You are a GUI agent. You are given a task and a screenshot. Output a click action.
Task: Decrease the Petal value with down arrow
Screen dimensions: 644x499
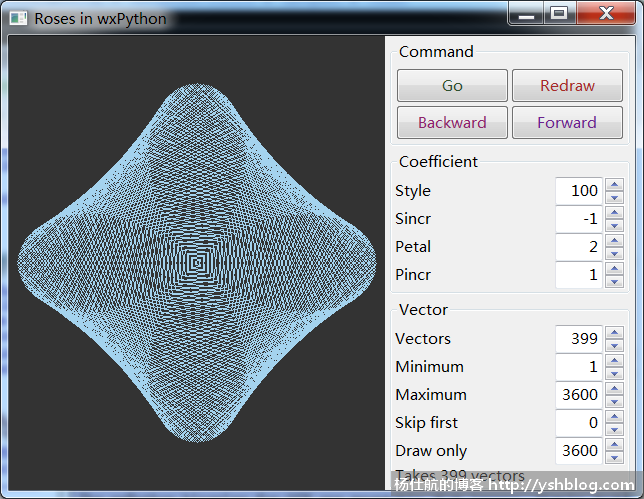point(614,253)
